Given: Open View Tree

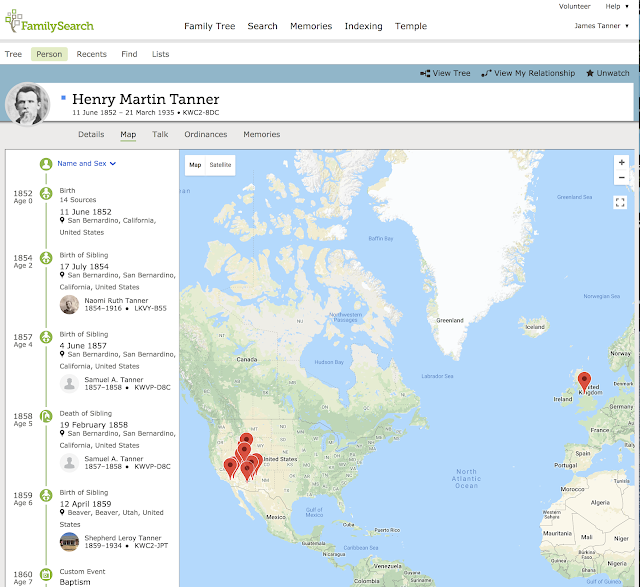Looking at the screenshot, I should (445, 73).
